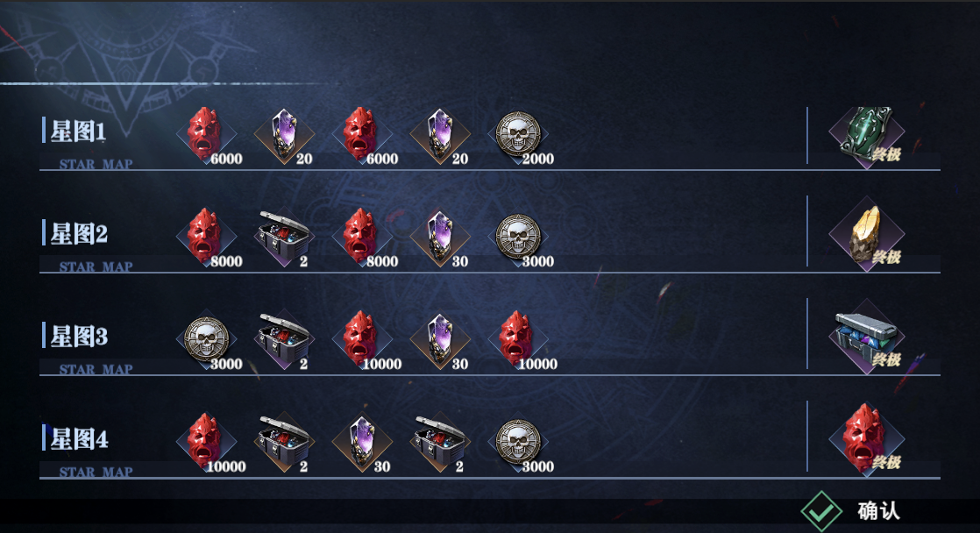
Task: Select the 星图1 row label
Action: pos(78,131)
